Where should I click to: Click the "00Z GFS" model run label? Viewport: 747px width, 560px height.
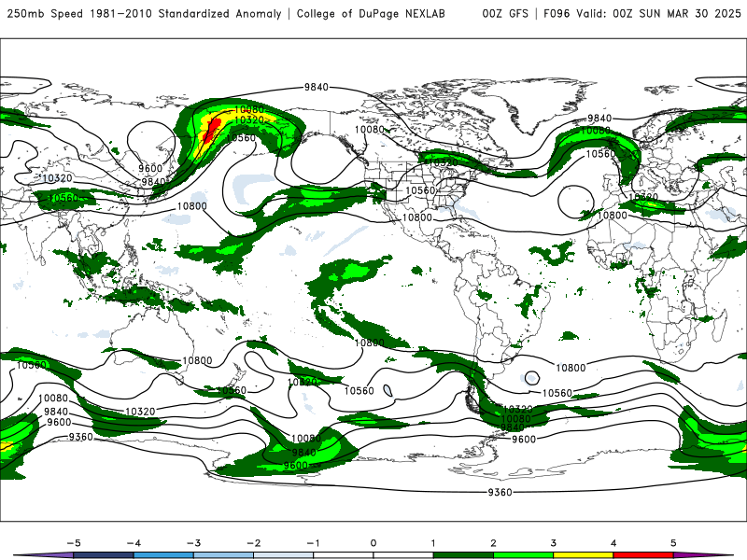505,13
